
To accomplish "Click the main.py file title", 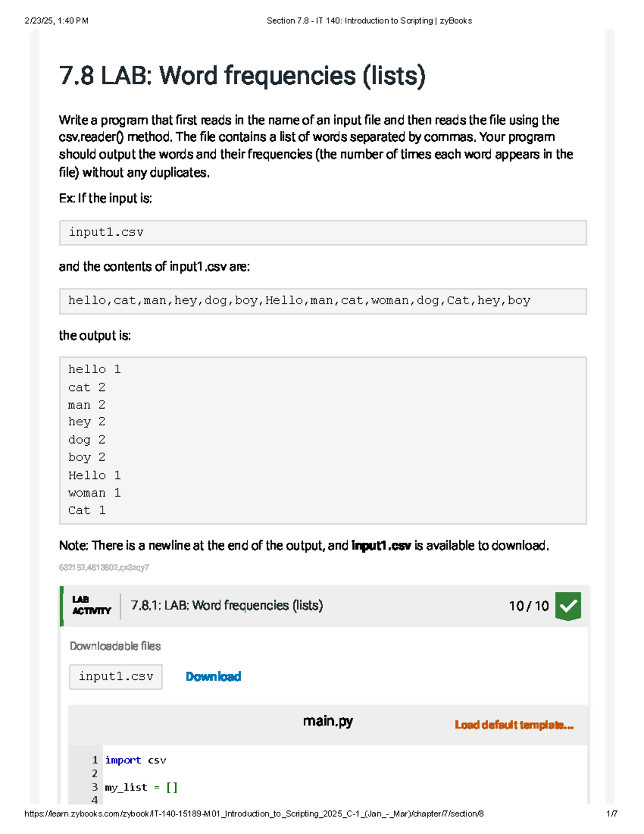I will 327,721.
